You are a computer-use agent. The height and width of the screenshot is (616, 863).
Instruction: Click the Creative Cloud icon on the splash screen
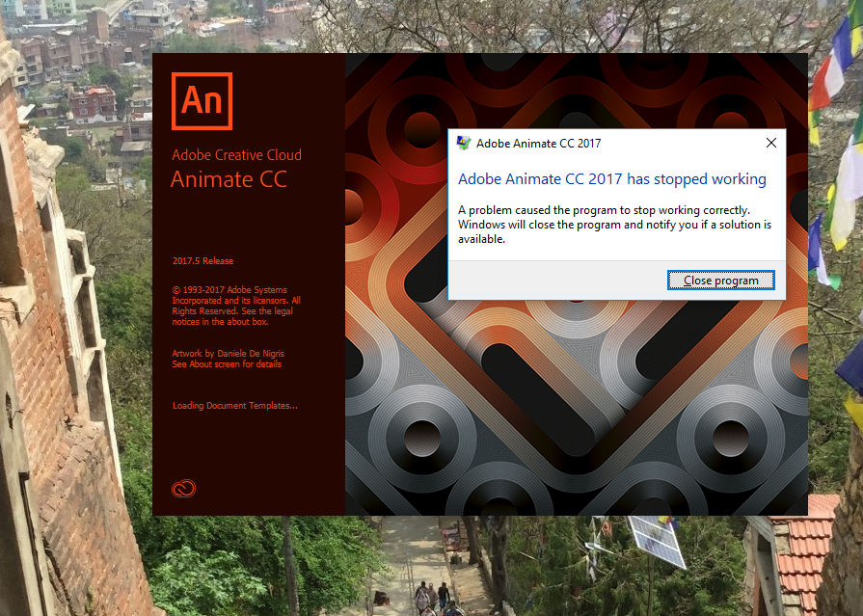[x=183, y=489]
